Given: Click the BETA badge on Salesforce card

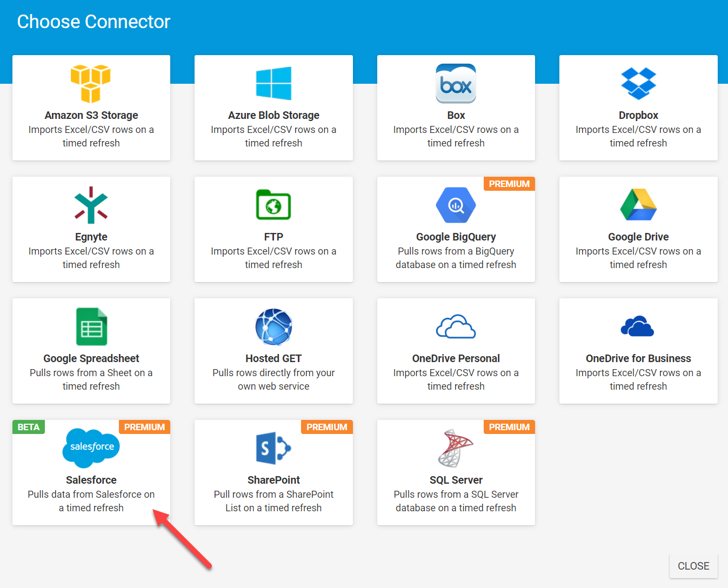Looking at the screenshot, I should 29,427.
